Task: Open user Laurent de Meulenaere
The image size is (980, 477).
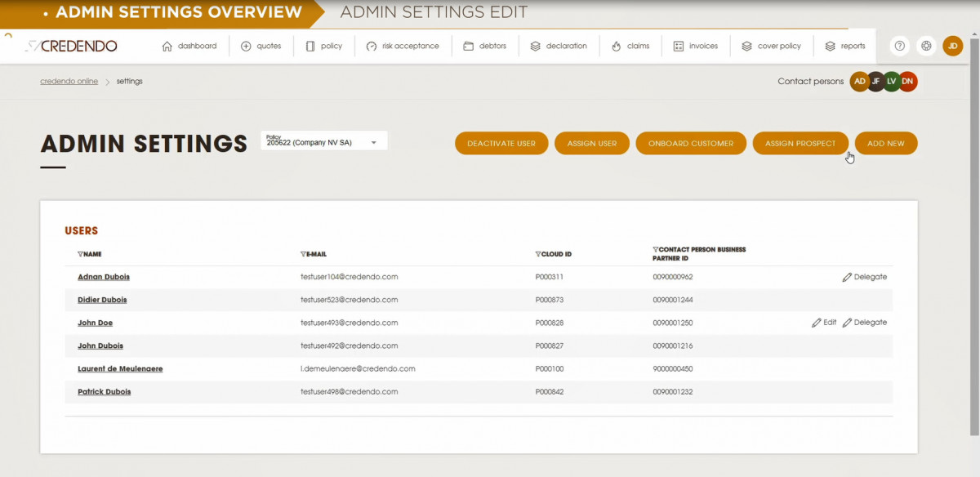Action: click(x=120, y=368)
